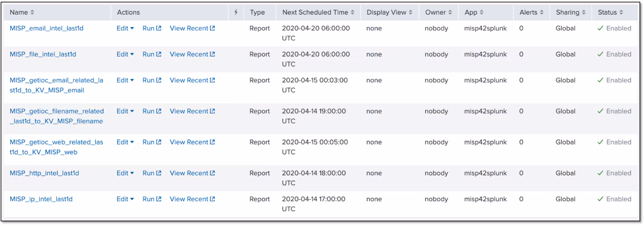Open Edit dropdown for MISP_email_intel_last1d
Screen dimensions: 644x225
point(125,28)
